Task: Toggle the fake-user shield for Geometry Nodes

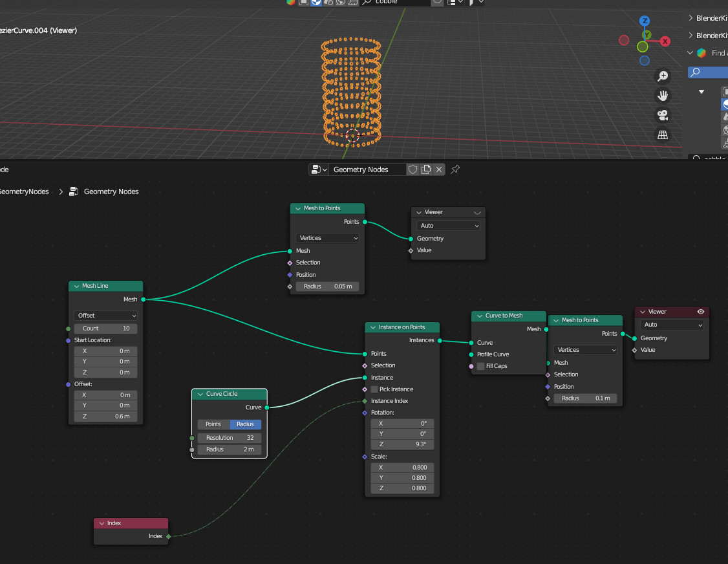Action: [412, 169]
